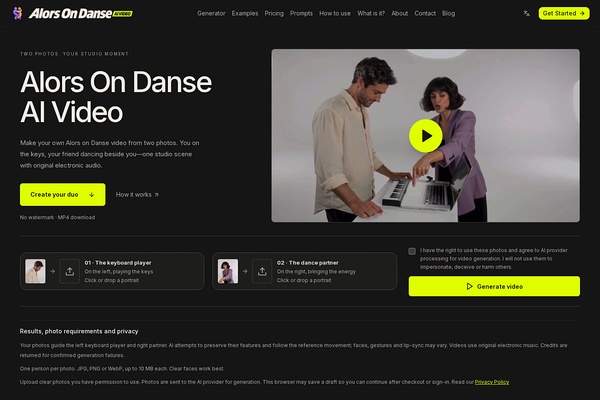The height and width of the screenshot is (400, 600).
Task: Check the photo rights agreement checkbox
Action: (412, 251)
